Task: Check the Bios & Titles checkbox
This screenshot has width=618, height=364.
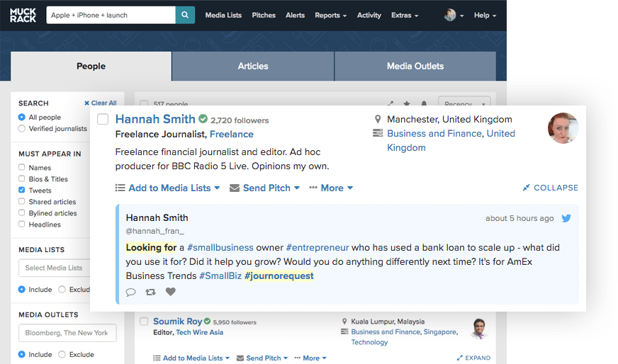Action: tap(22, 178)
